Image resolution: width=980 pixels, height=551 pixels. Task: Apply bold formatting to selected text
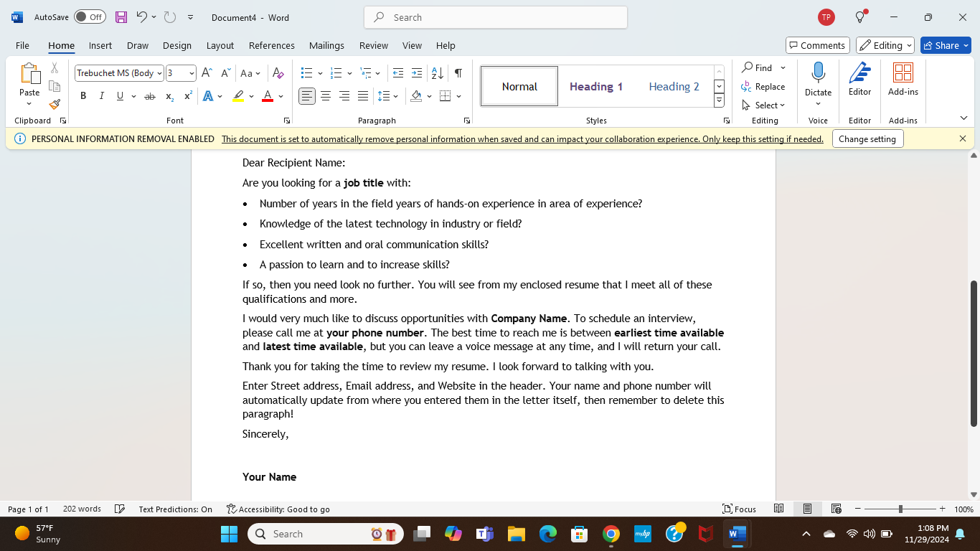coord(83,95)
